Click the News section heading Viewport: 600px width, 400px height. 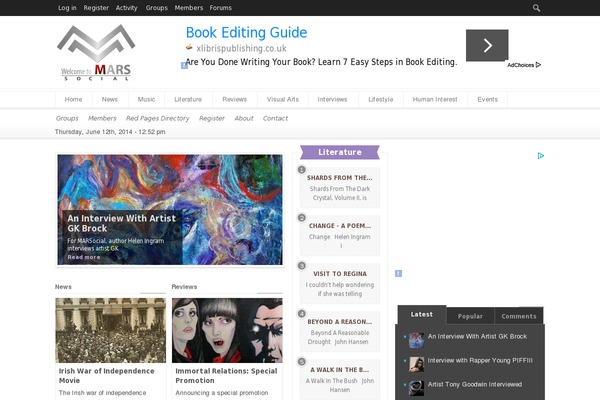pos(63,287)
